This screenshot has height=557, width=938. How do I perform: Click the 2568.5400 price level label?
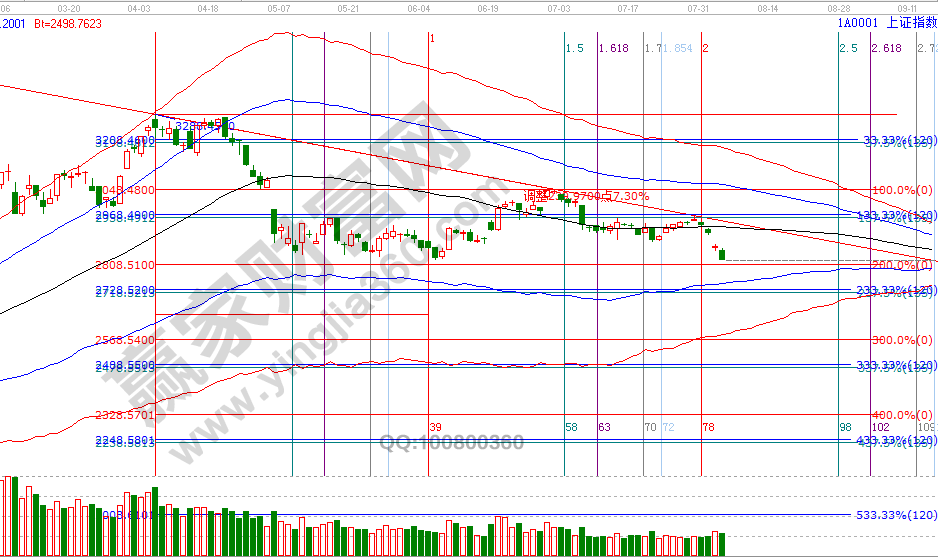coord(126,340)
